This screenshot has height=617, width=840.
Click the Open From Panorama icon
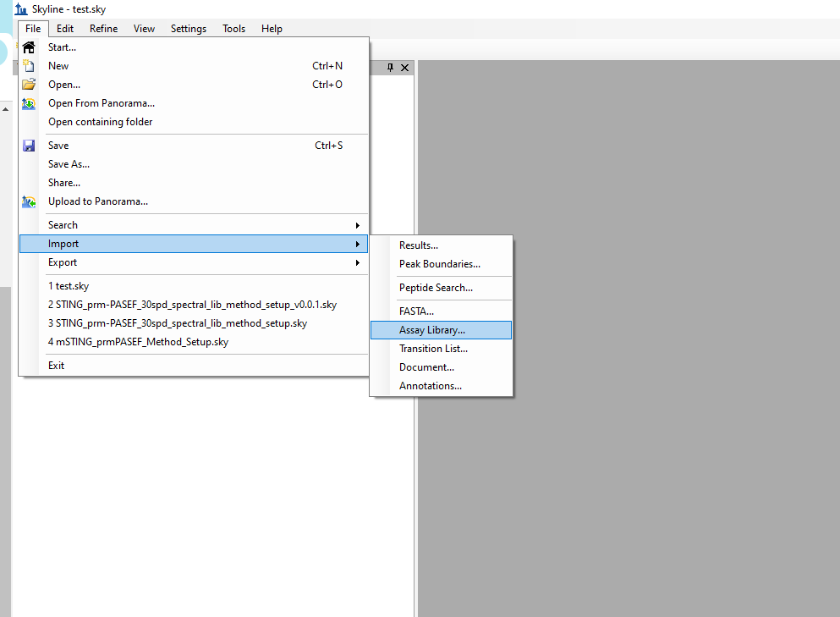[x=29, y=103]
